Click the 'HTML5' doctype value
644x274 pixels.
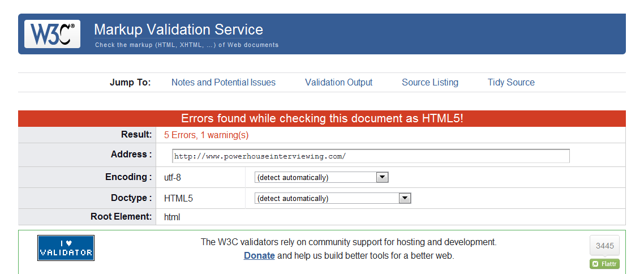click(178, 198)
